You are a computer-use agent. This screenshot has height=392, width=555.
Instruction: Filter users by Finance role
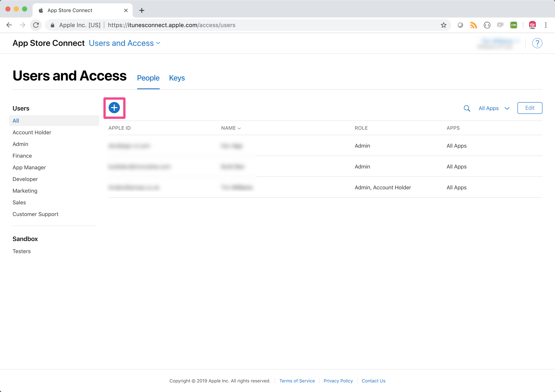[22, 156]
